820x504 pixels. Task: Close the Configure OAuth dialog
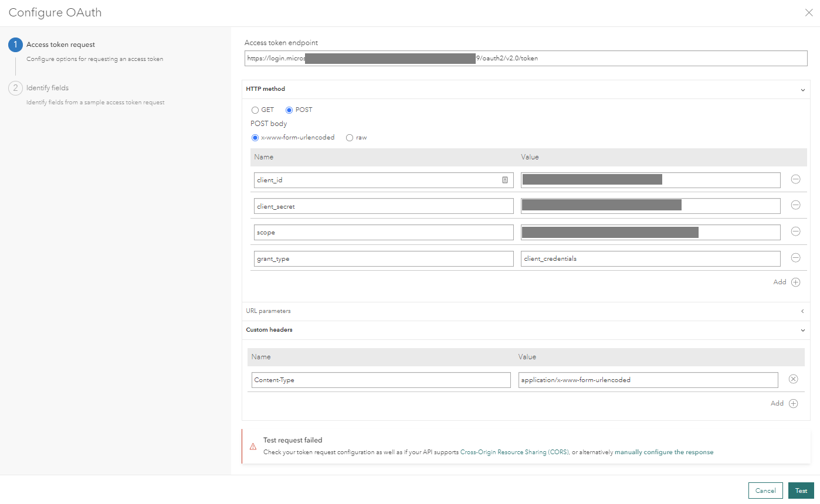809,13
